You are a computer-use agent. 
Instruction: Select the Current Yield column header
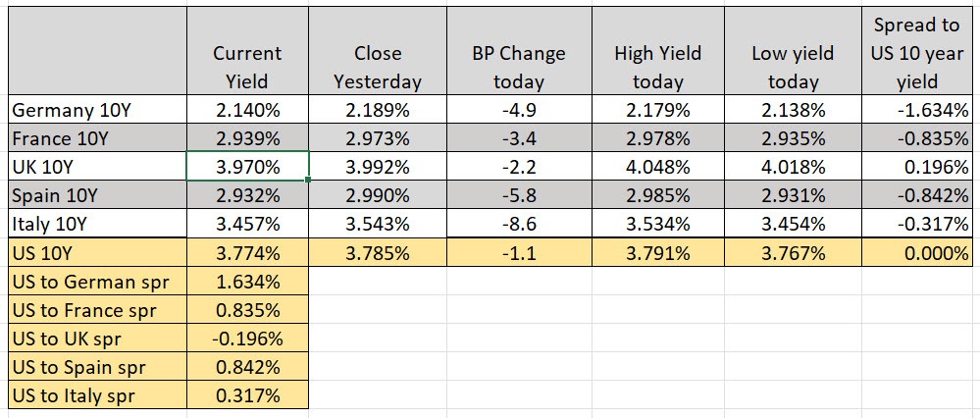coord(247,67)
